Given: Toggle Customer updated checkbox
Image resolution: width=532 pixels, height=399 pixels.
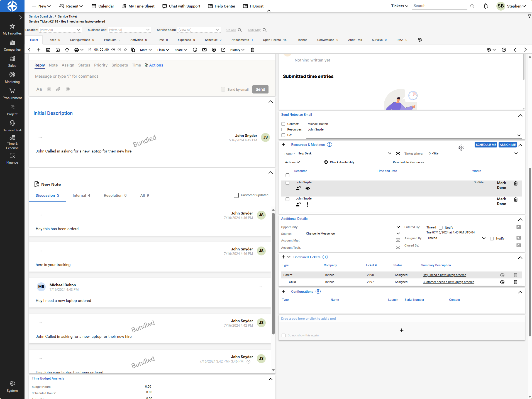Looking at the screenshot, I should point(236,195).
